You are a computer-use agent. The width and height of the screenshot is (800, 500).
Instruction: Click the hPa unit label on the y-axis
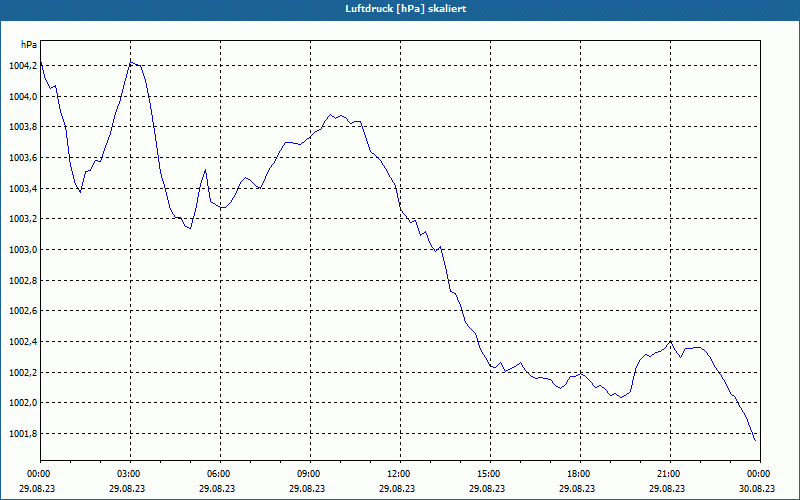tap(29, 45)
